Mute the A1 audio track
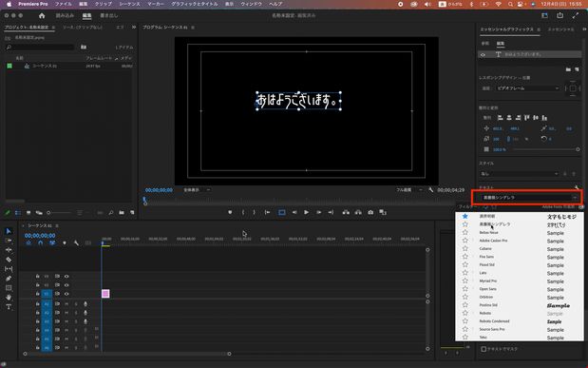588x368 pixels. point(66,303)
